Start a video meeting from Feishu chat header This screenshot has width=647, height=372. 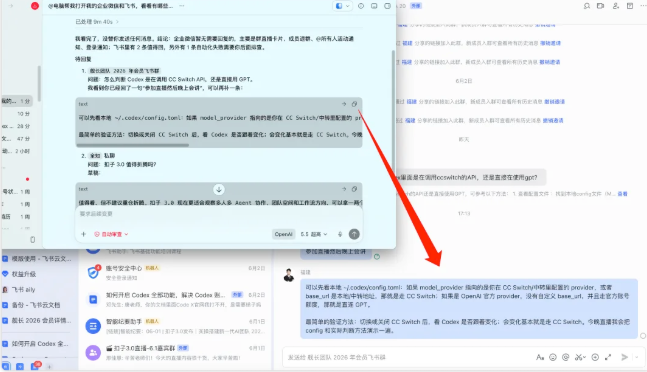pyautogui.click(x=600, y=6)
